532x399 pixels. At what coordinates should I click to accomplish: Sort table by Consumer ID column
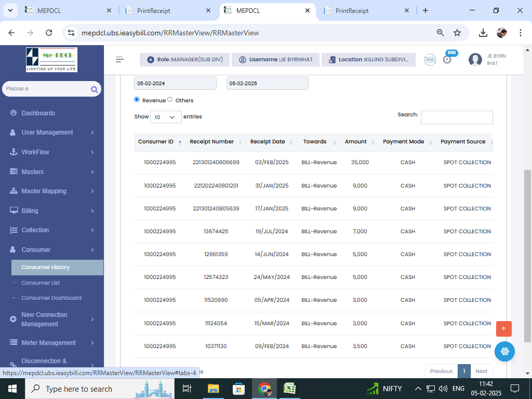159,142
